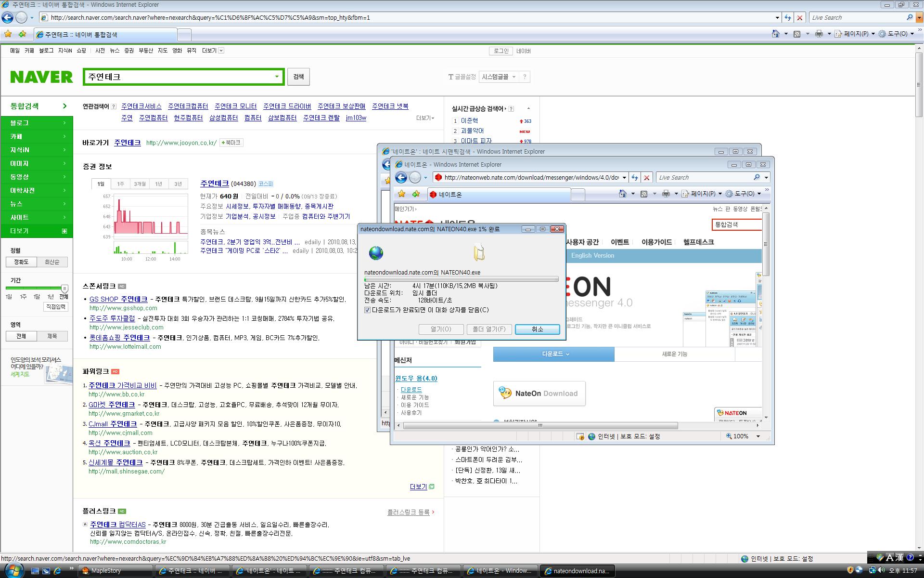Select the 최신순 sort option

52,262
